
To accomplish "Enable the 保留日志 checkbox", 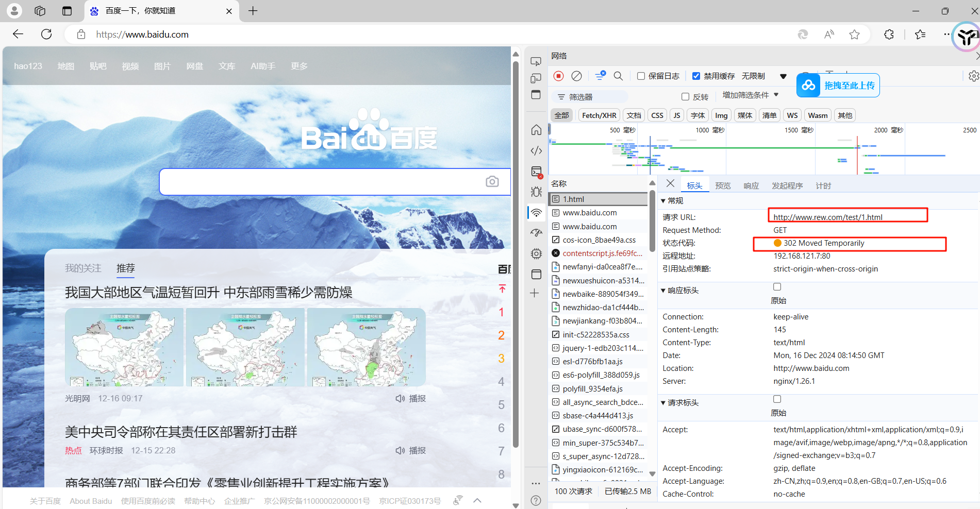I will click(641, 76).
